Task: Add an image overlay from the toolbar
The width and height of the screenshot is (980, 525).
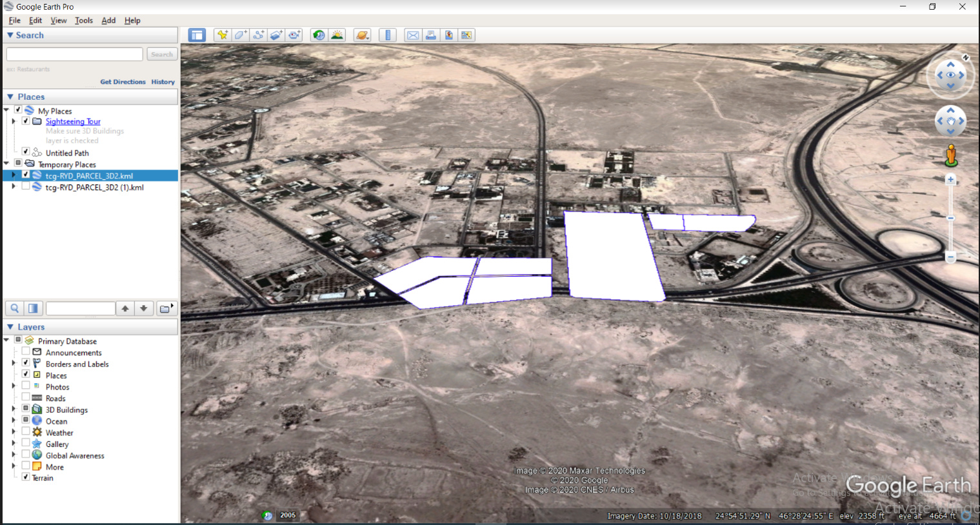Action: pyautogui.click(x=277, y=35)
